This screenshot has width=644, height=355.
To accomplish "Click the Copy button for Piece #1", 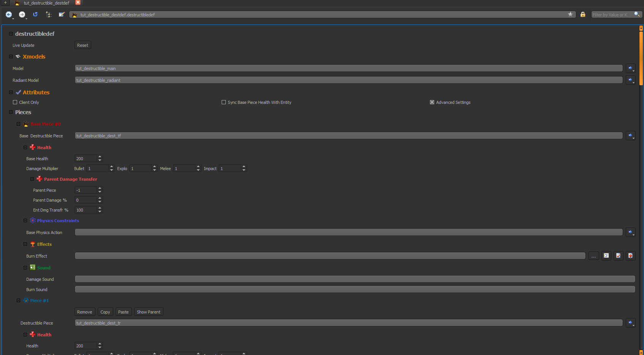I will pos(105,312).
